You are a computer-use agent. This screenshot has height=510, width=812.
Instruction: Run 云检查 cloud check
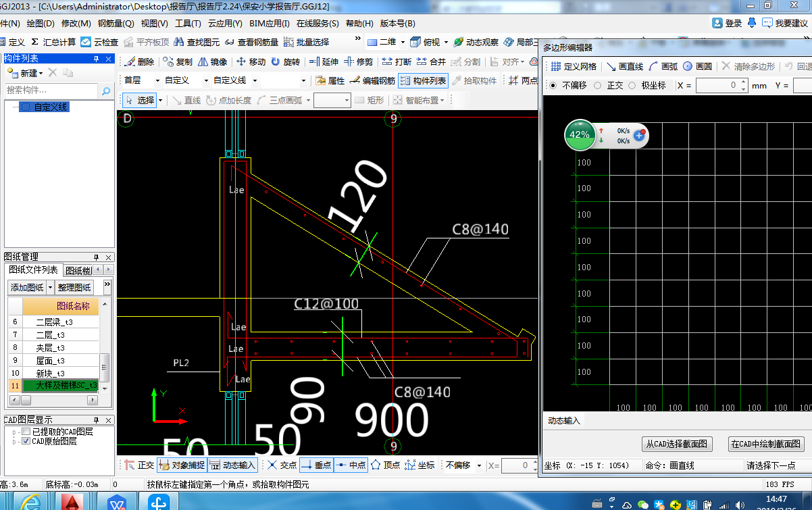point(99,42)
